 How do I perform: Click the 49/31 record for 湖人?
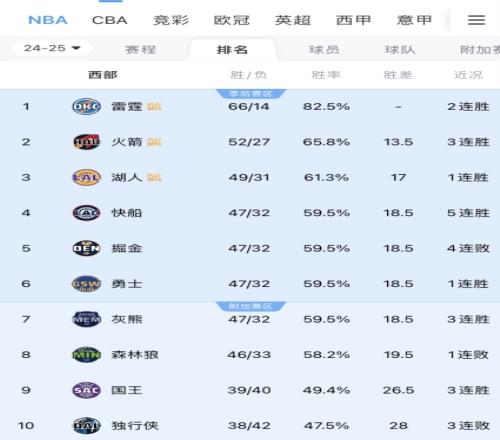tap(249, 177)
